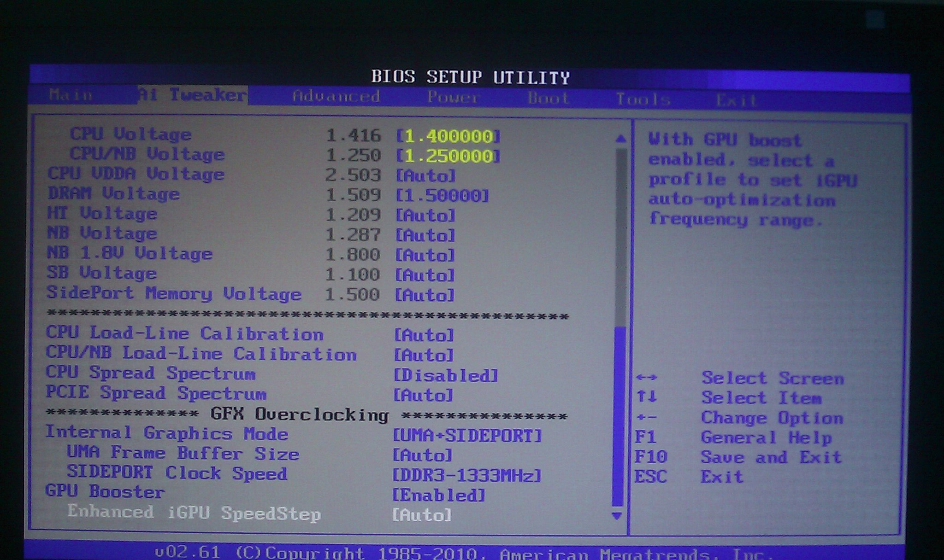
Task: Click the up-down Select Item arrows icon
Action: (x=646, y=397)
